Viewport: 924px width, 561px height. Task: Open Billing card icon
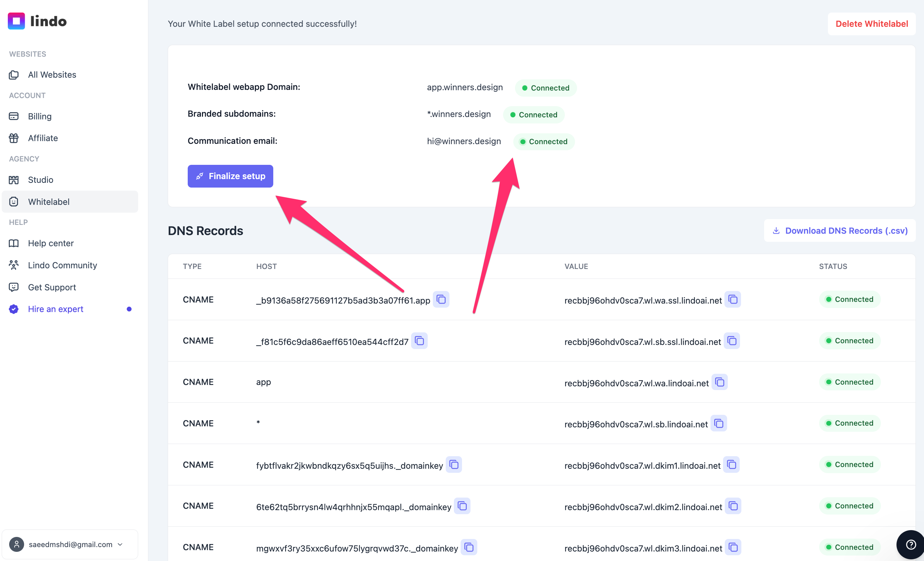click(x=14, y=117)
